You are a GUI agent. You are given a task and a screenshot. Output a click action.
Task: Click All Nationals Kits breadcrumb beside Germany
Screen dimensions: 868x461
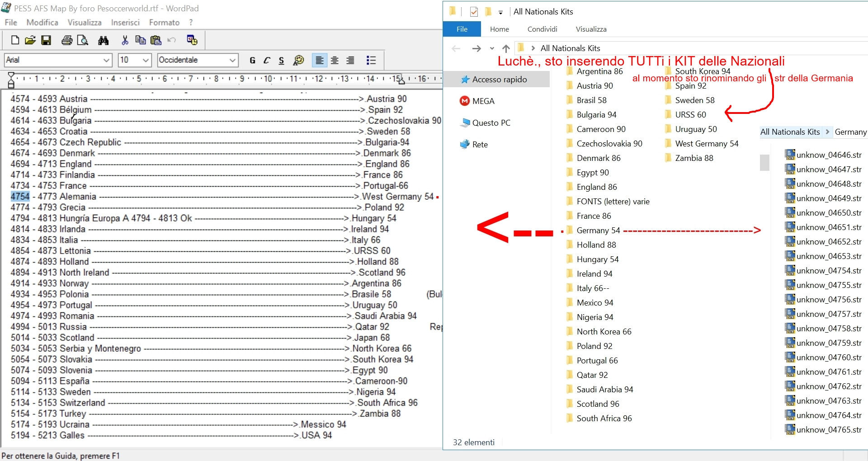click(790, 132)
